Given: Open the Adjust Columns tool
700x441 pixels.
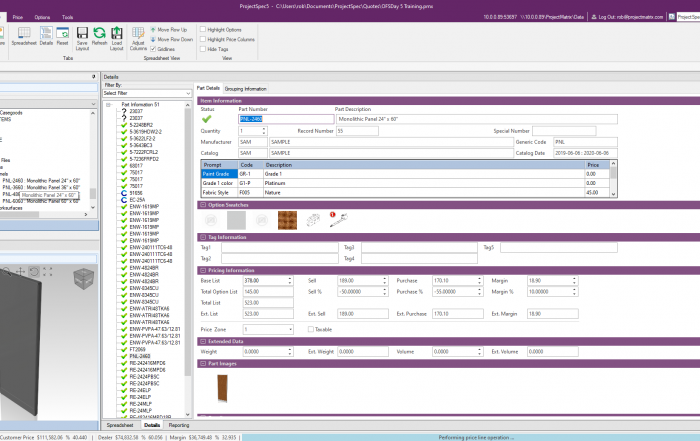Looking at the screenshot, I should tap(138, 38).
